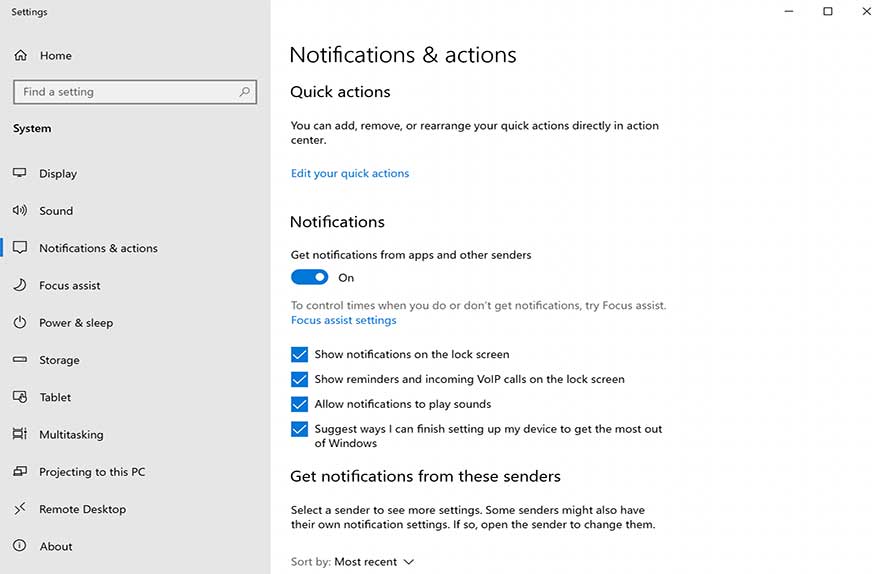Uncheck Suggest ways to finish setting up
883x574 pixels.
(x=300, y=429)
